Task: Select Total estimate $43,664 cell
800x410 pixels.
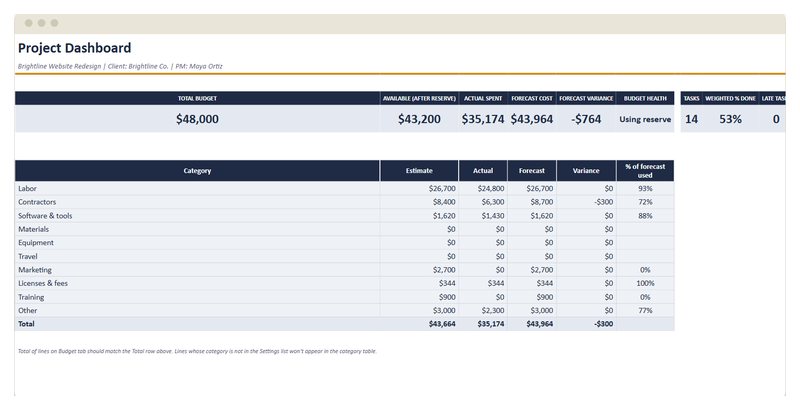Action: click(419, 324)
